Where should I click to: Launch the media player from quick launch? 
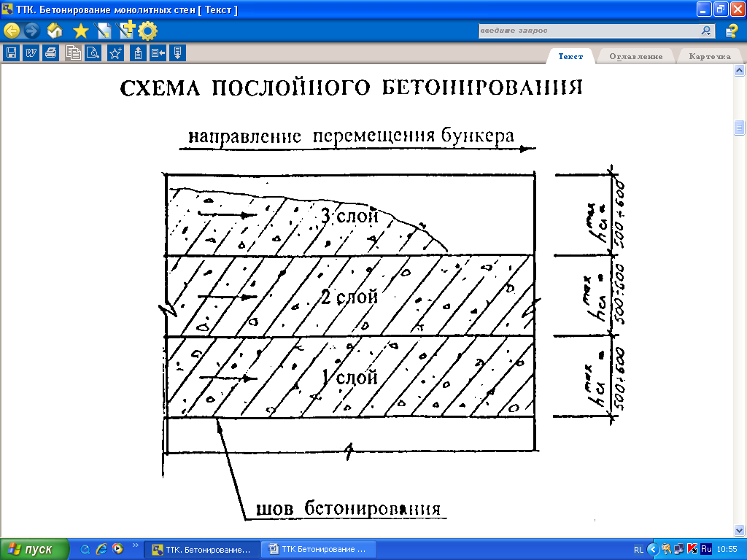coord(117,549)
